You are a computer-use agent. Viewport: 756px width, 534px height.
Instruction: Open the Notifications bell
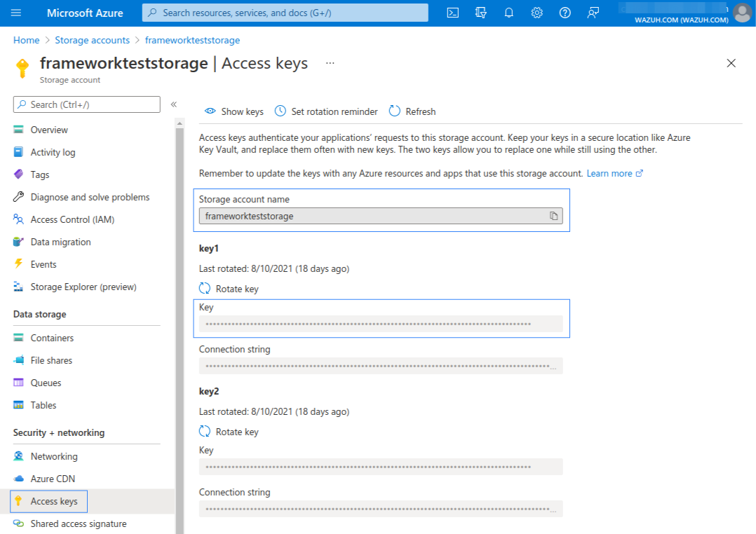(508, 13)
